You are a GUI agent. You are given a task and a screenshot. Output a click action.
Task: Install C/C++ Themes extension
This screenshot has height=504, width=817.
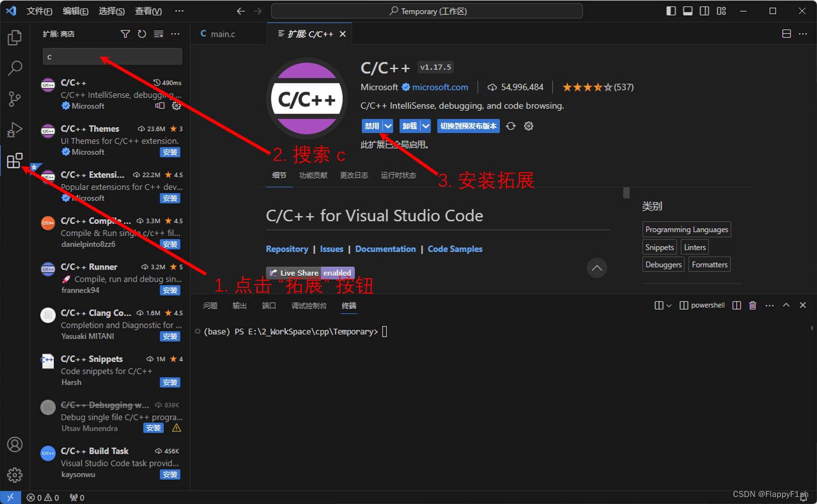point(170,152)
